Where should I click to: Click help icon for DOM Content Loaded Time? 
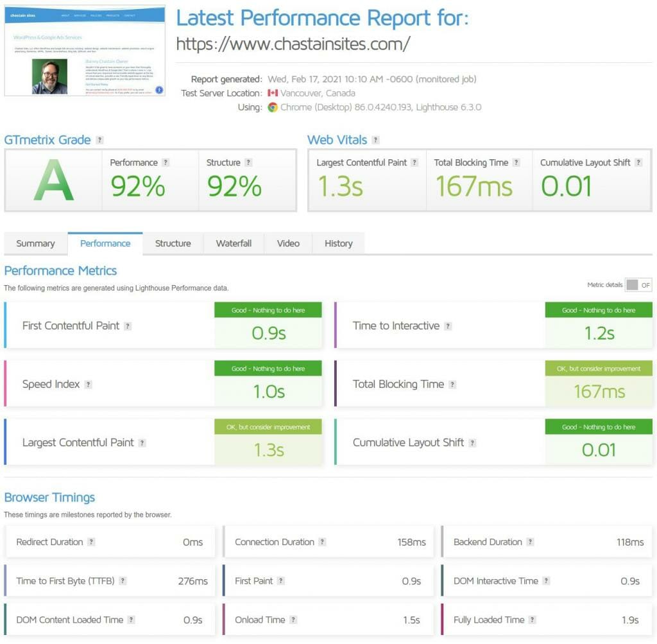[x=131, y=620]
